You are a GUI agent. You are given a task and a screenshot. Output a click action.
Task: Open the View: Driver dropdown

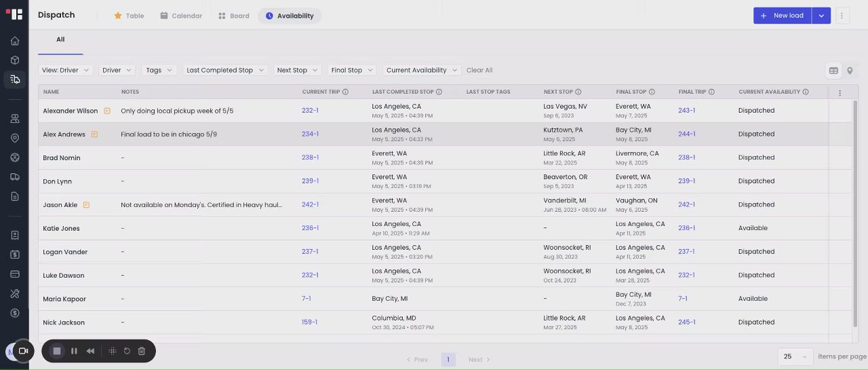pyautogui.click(x=65, y=70)
